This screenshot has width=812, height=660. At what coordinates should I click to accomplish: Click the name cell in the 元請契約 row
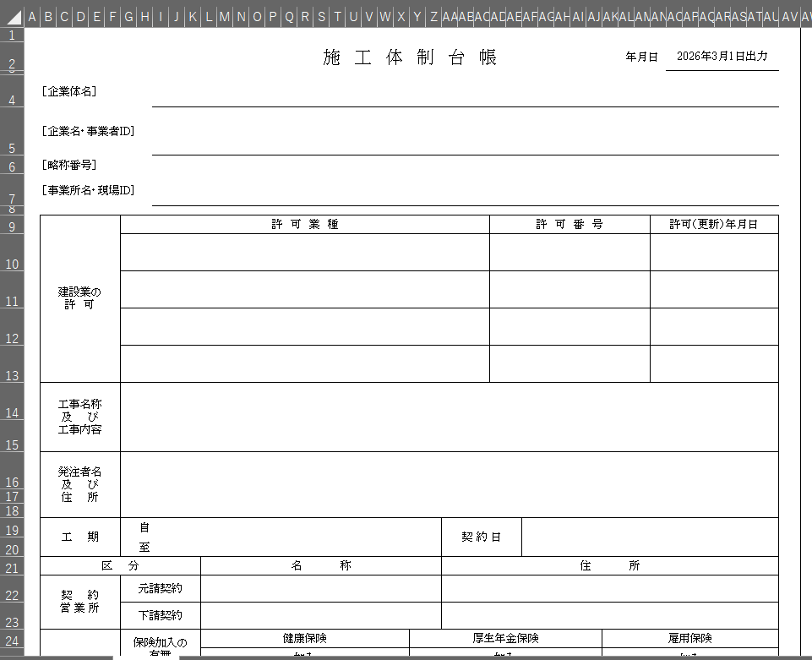tap(320, 588)
